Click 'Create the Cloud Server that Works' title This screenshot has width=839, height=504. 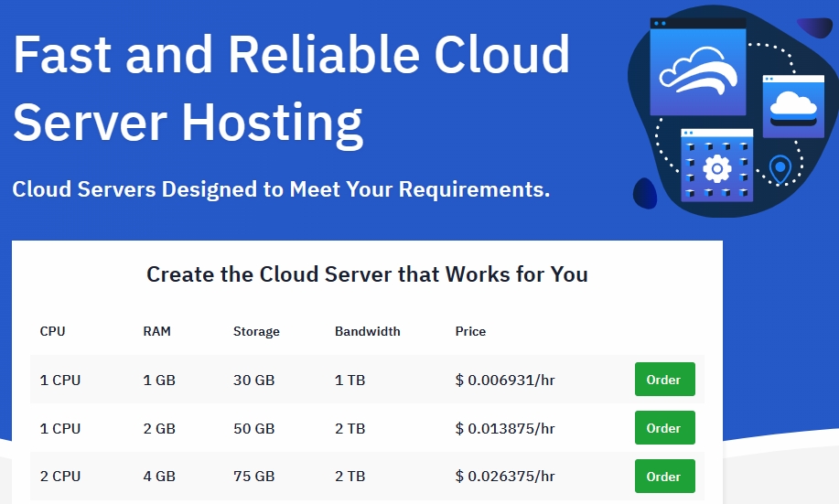coord(367,273)
